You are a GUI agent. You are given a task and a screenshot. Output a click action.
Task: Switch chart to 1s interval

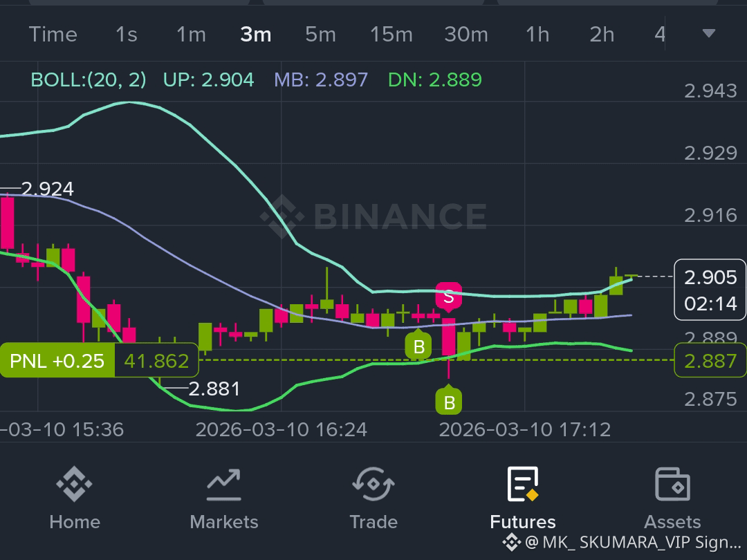pos(127,35)
